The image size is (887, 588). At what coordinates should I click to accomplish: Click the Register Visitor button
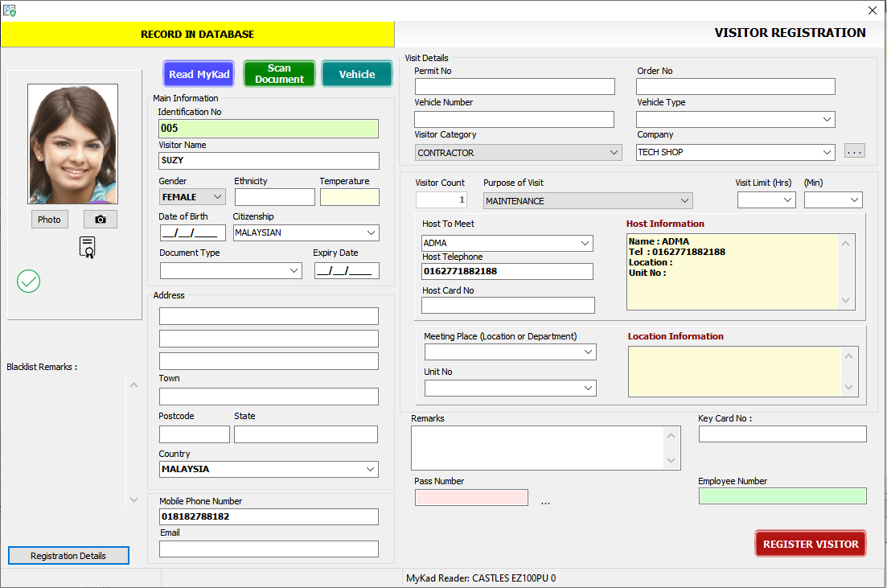[810, 544]
